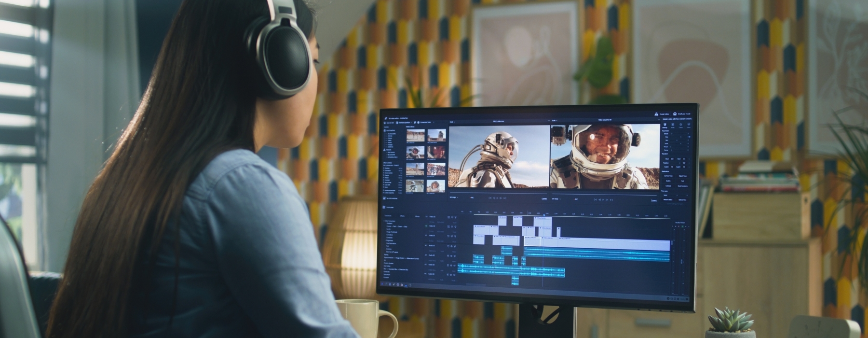The image size is (868, 338).
Task: Select the smiling astronaut close-up thumbnail
Action: [436, 152]
